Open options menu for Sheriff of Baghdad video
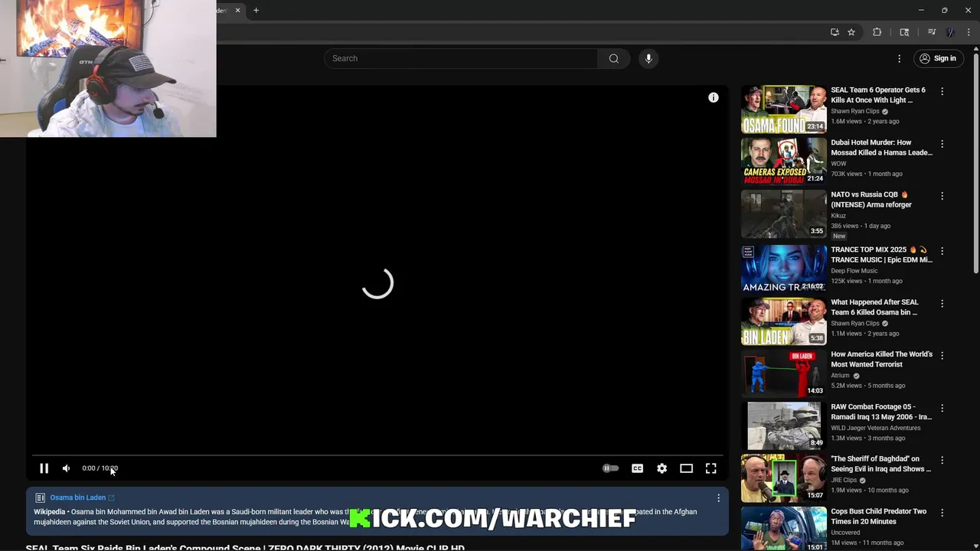The height and width of the screenshot is (551, 980). (942, 461)
